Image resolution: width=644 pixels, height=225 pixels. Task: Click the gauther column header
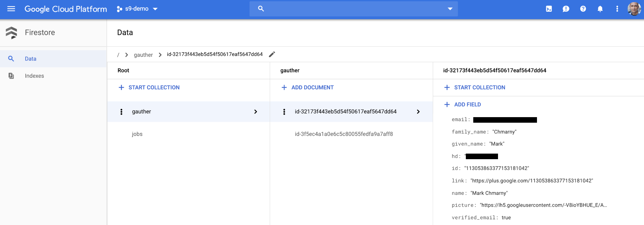pyautogui.click(x=290, y=70)
